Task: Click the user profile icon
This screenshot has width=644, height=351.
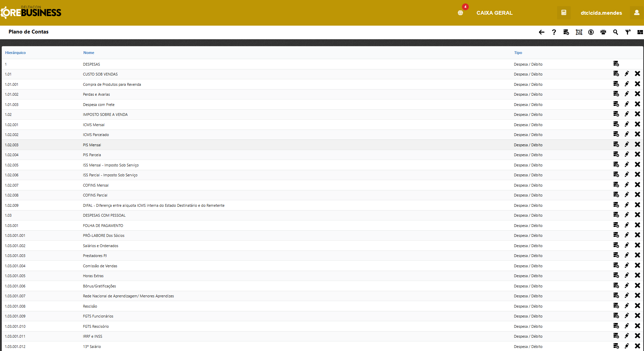Action: point(636,13)
